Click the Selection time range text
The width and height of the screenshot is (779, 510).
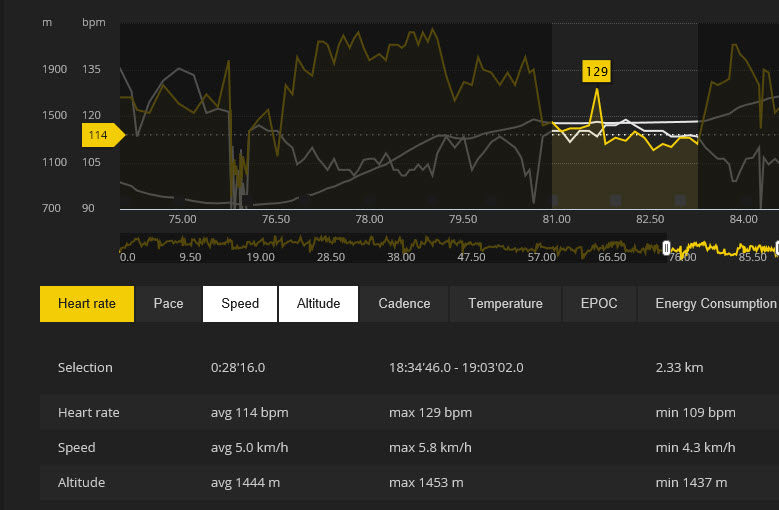(455, 368)
